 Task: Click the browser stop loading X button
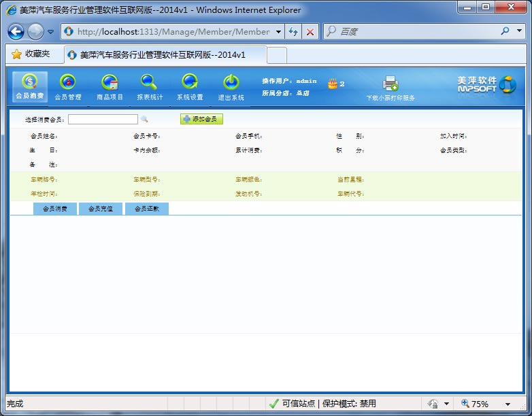click(x=310, y=32)
